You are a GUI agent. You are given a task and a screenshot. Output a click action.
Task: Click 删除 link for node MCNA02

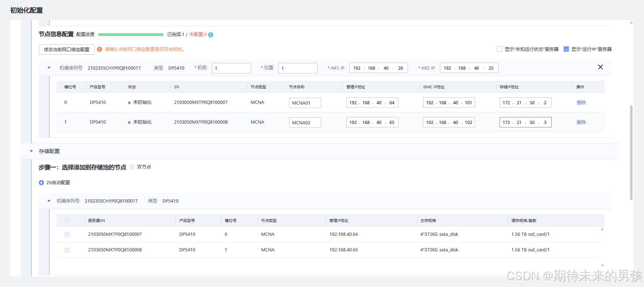tap(581, 122)
